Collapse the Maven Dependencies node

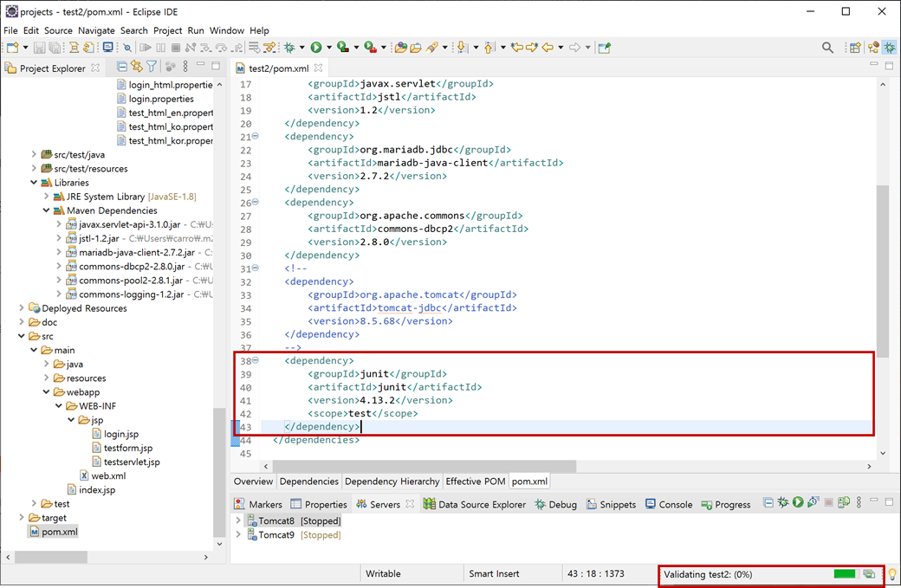coord(46,210)
